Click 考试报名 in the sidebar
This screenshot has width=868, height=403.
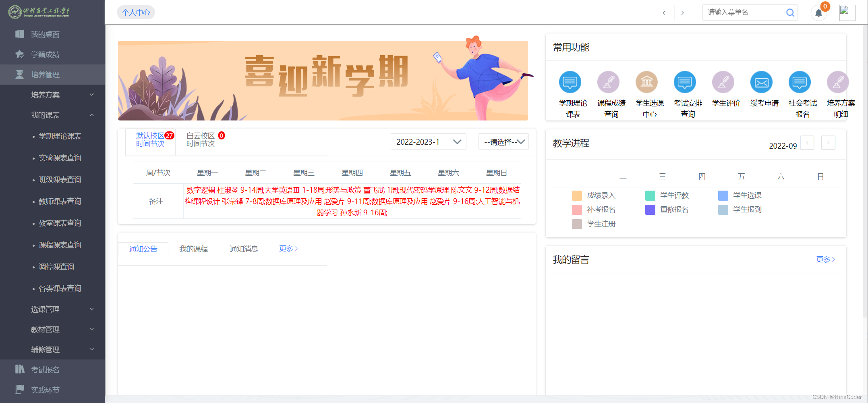52,370
